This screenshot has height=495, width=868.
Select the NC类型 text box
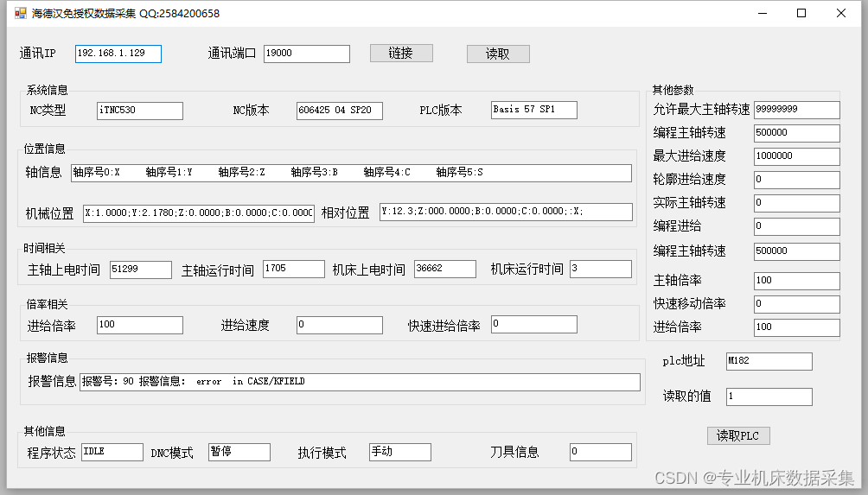click(x=139, y=111)
